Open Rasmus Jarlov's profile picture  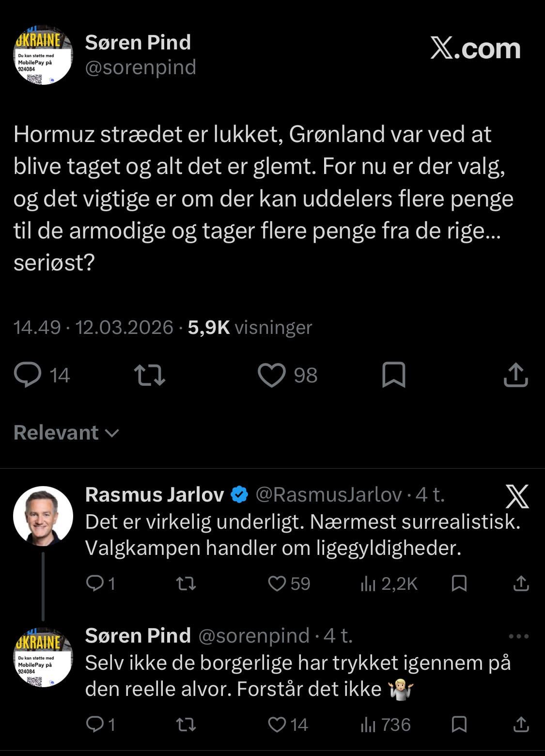(x=43, y=516)
